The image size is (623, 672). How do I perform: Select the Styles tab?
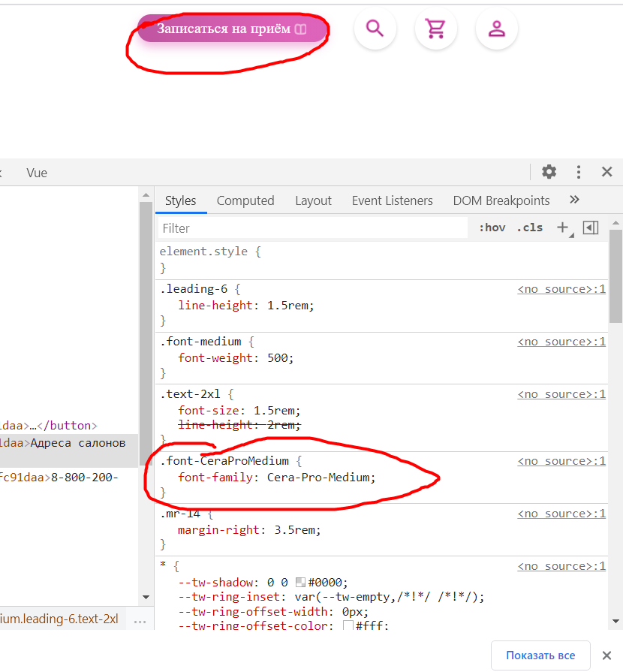pos(180,200)
